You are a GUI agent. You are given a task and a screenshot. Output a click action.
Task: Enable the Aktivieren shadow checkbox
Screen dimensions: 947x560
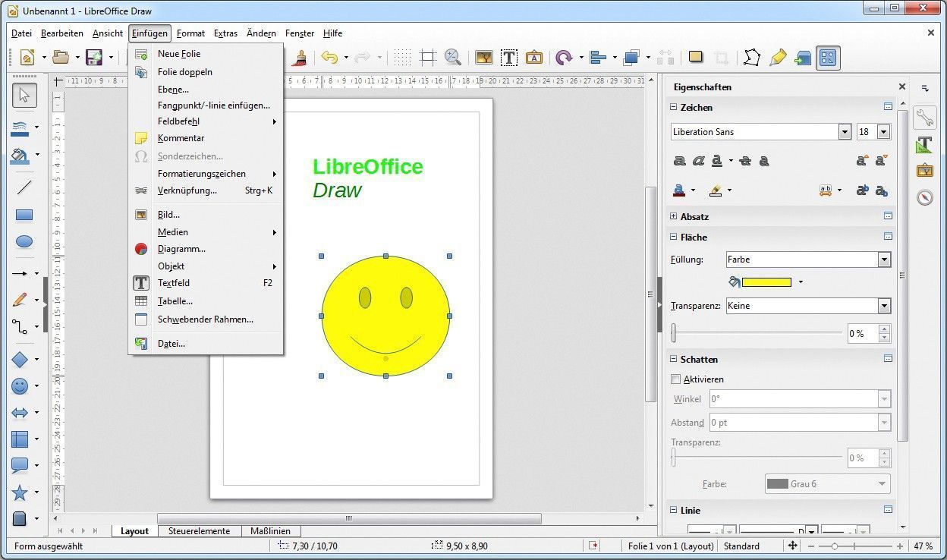676,379
